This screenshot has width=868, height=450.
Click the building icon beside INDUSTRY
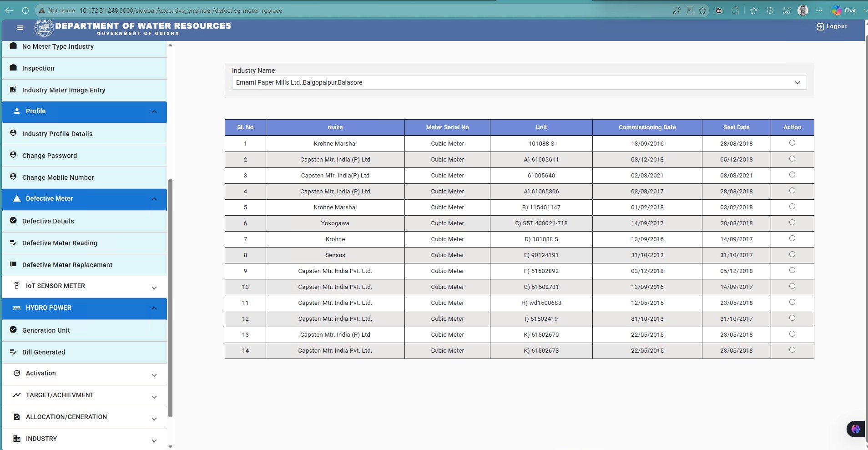coord(17,439)
